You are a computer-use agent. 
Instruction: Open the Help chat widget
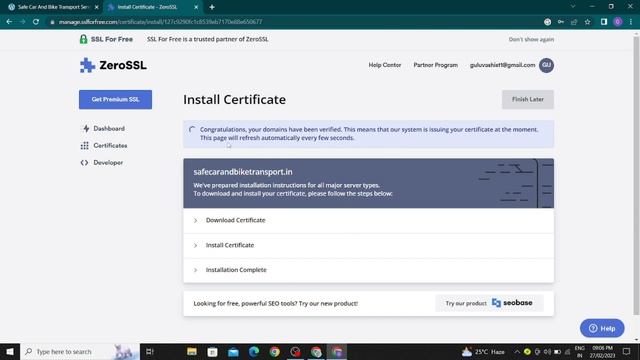[x=602, y=328]
